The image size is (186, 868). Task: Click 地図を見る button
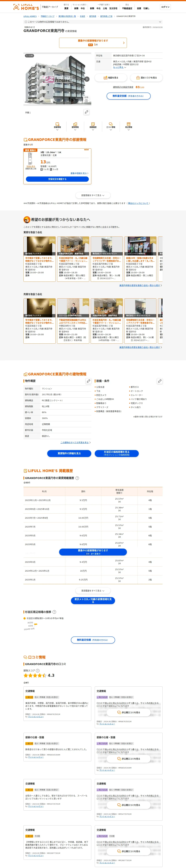pyautogui.click(x=111, y=78)
